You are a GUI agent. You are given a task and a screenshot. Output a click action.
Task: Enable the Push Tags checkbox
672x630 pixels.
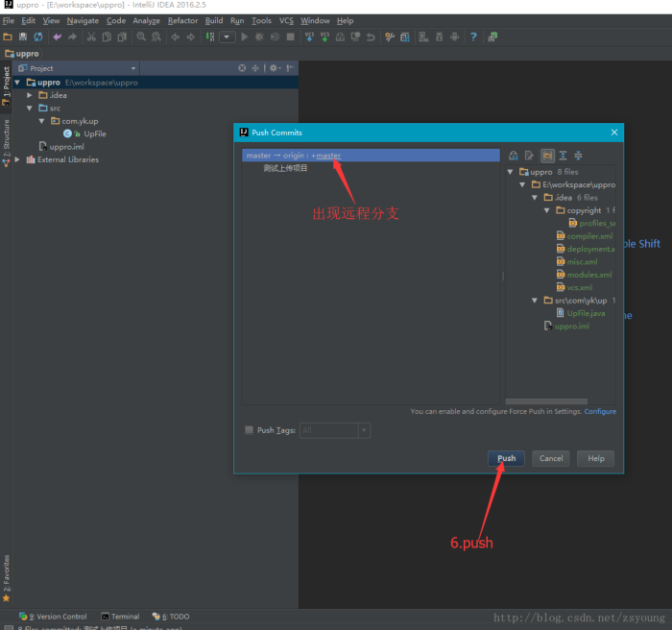(x=250, y=430)
